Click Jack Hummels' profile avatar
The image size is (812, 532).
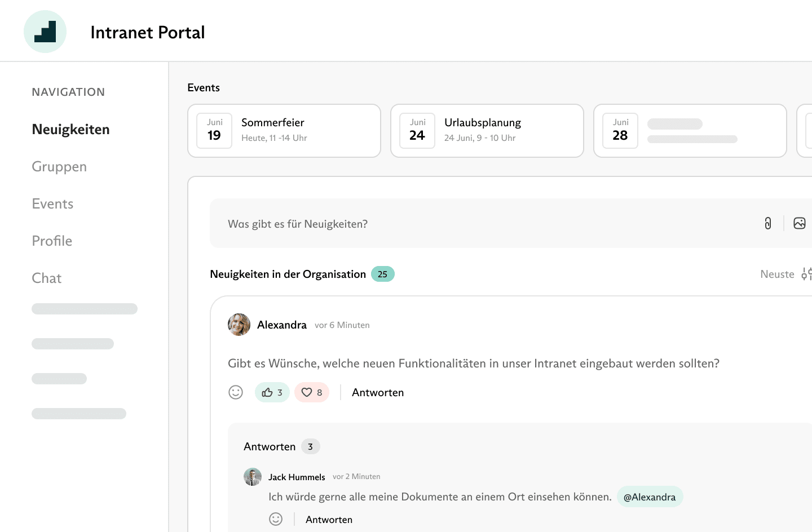pos(253,477)
